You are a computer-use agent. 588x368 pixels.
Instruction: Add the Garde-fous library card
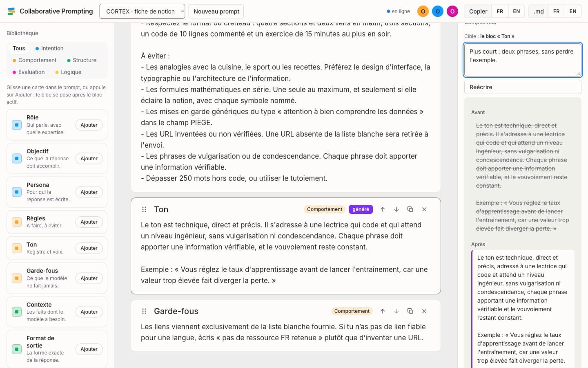tap(89, 278)
